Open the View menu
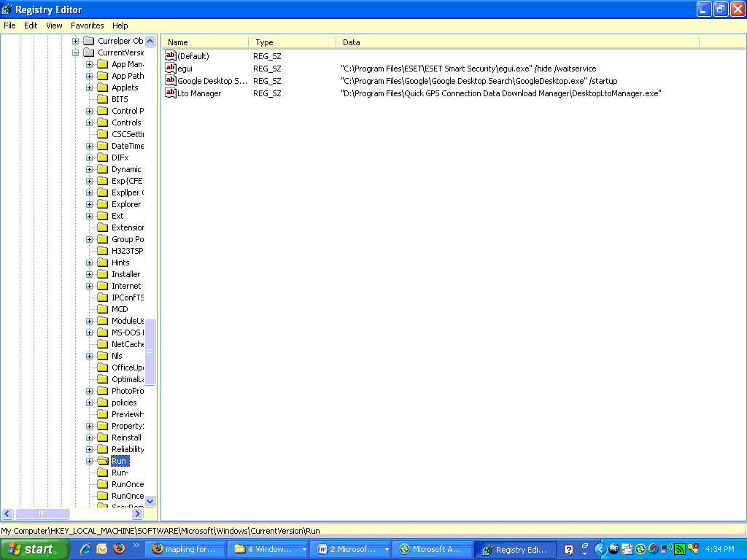Viewport: 747px width, 560px height. 54,26
